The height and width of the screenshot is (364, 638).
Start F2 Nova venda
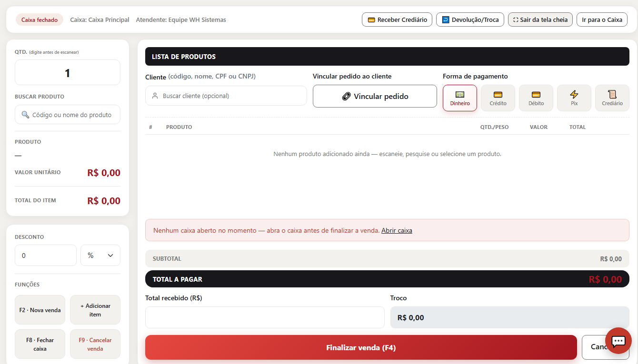[x=40, y=310]
